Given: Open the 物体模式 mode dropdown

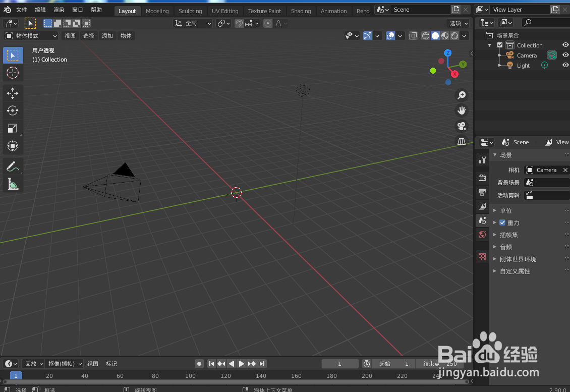Looking at the screenshot, I should coord(30,36).
